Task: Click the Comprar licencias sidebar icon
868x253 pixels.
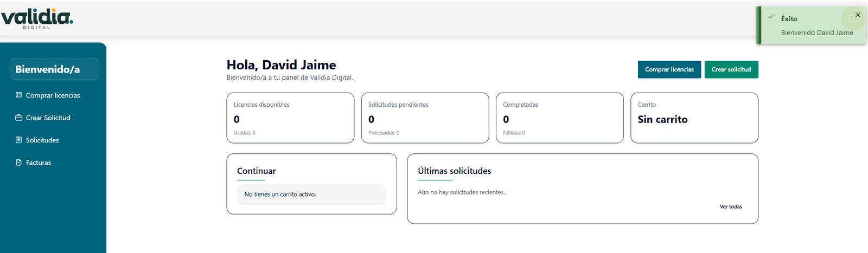Action: 18,95
